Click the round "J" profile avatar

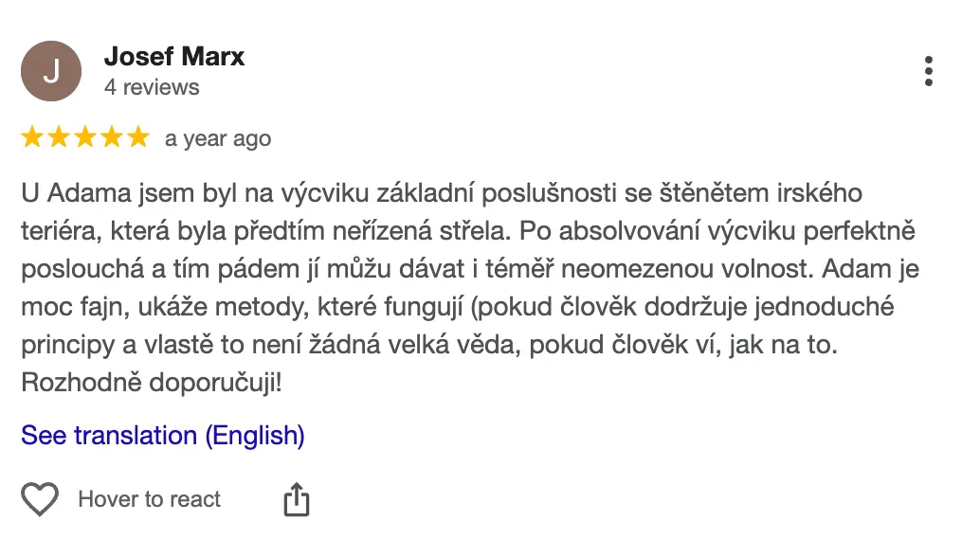[x=51, y=71]
